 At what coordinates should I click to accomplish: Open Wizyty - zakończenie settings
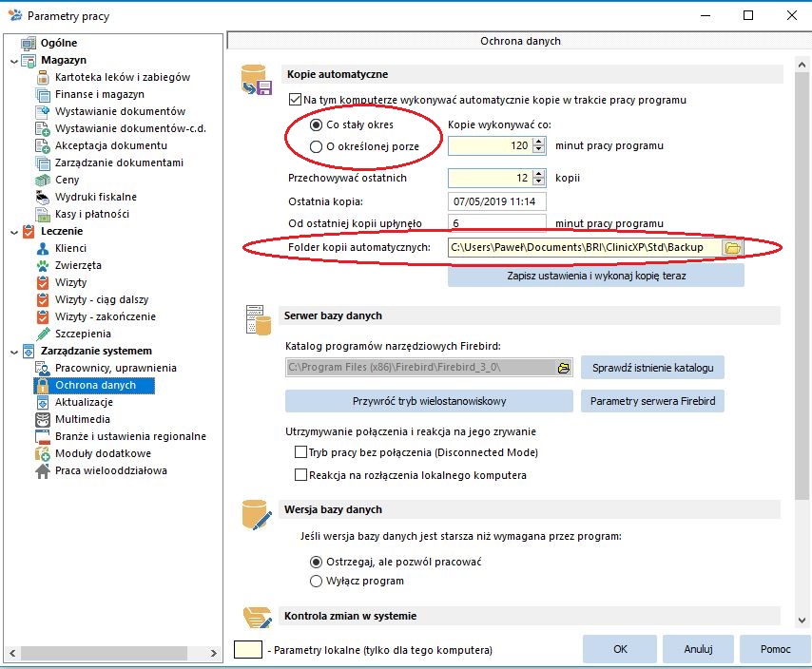106,316
